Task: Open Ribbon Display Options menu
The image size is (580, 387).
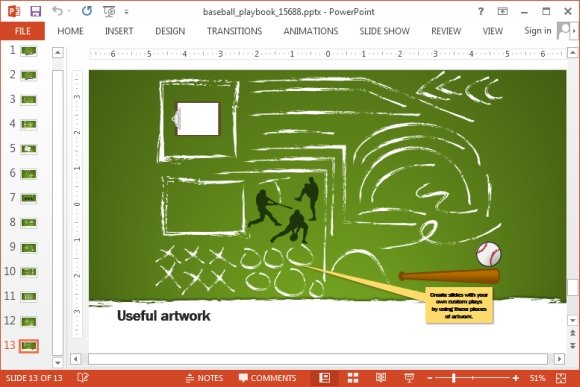Action: [x=502, y=11]
